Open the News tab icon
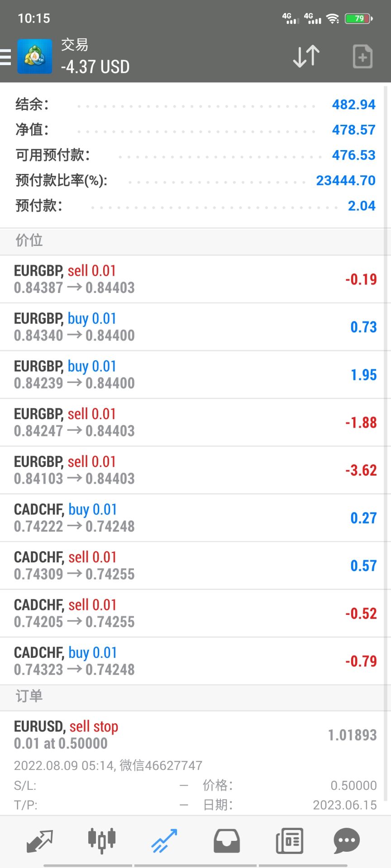 click(289, 841)
